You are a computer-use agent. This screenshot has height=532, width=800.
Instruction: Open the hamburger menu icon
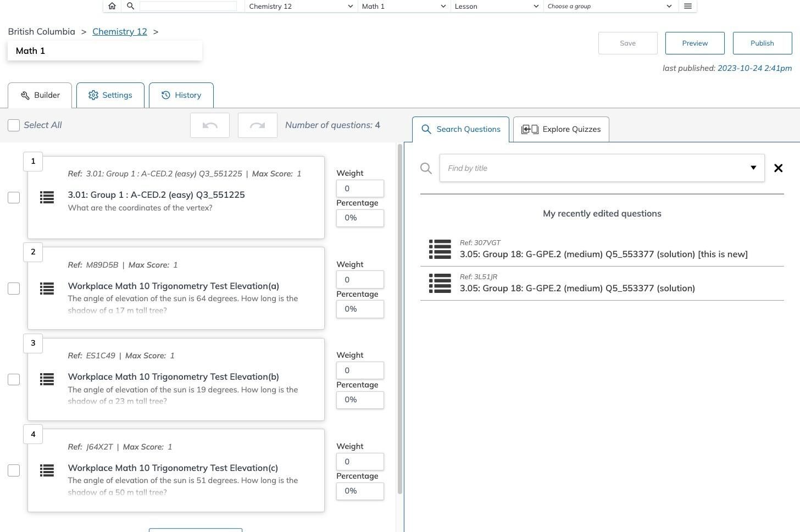point(687,6)
